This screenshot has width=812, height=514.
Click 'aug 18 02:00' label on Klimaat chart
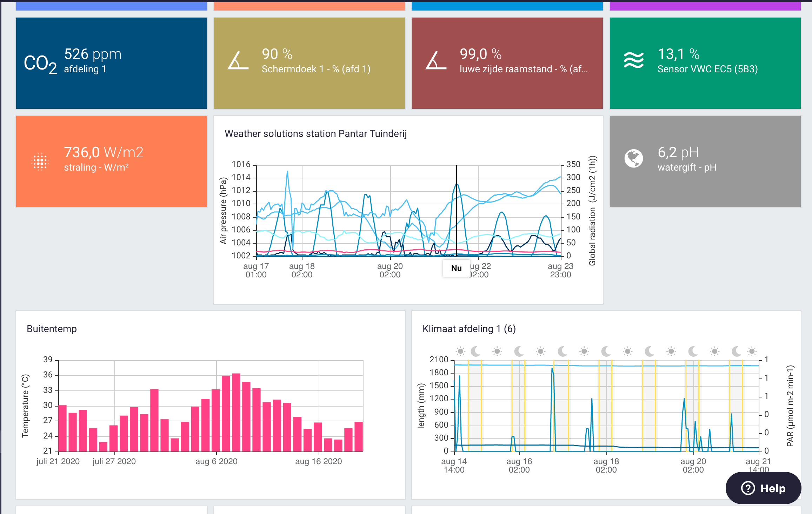tap(606, 466)
